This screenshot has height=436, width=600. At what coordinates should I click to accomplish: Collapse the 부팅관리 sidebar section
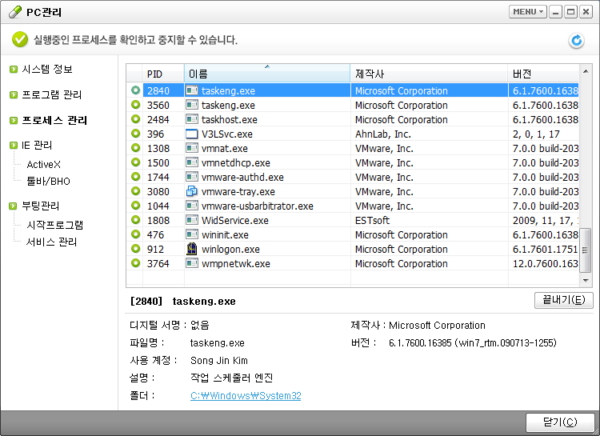coord(13,206)
